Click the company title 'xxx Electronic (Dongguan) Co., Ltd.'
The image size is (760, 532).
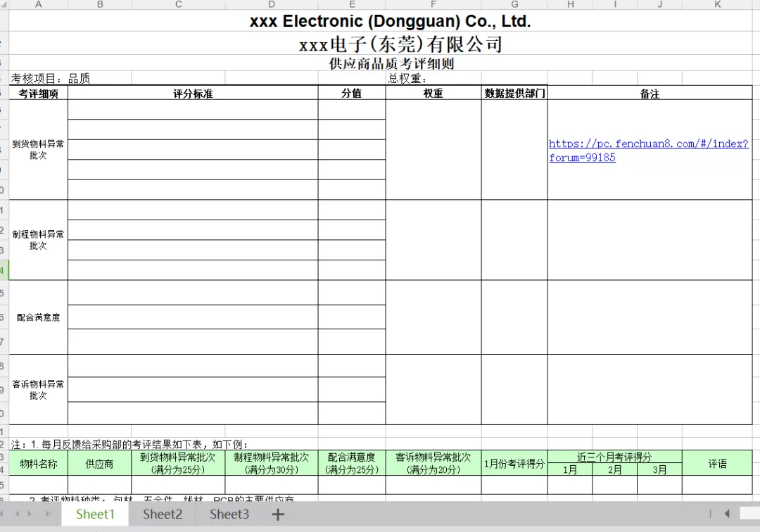click(x=390, y=21)
